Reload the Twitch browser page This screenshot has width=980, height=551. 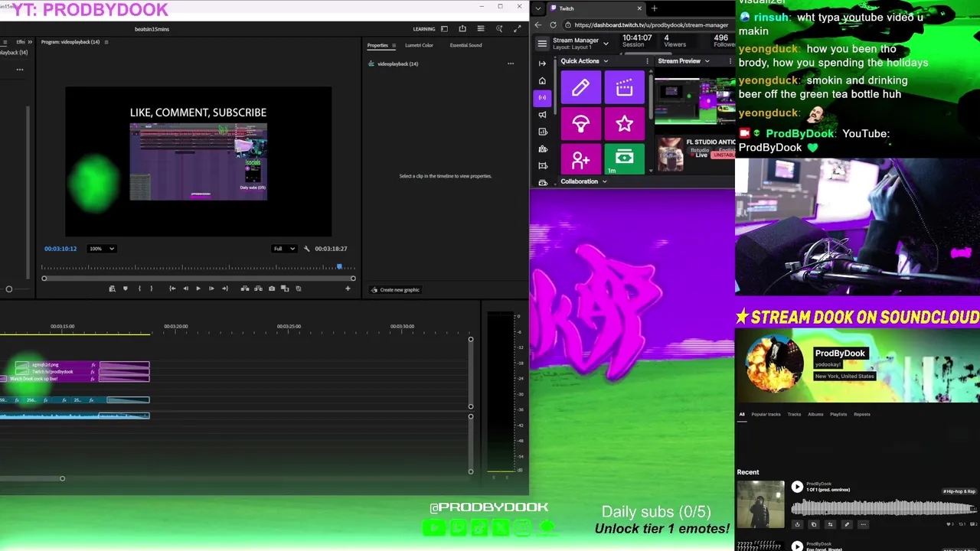(553, 25)
